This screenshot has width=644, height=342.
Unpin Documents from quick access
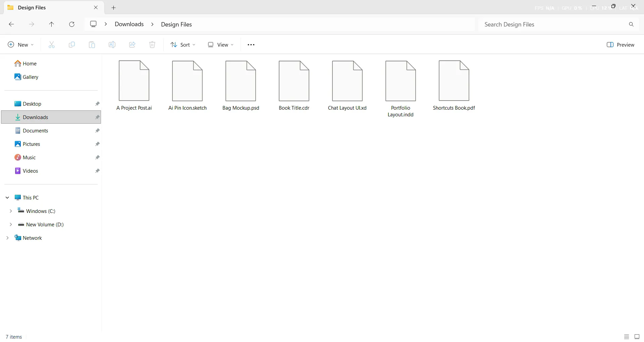point(97,130)
